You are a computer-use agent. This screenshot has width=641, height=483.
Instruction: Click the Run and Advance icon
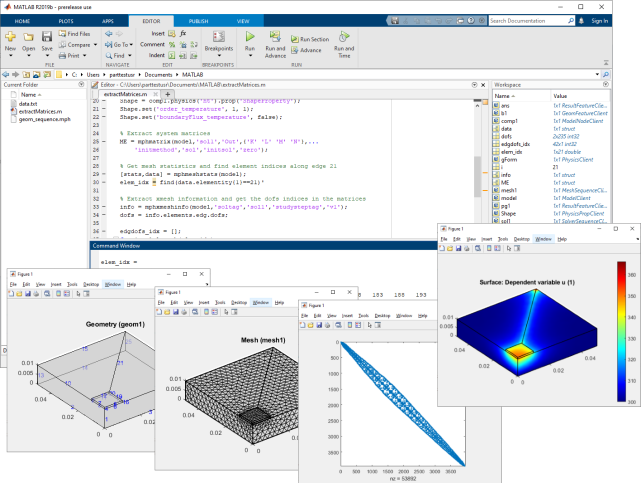pyautogui.click(x=276, y=39)
